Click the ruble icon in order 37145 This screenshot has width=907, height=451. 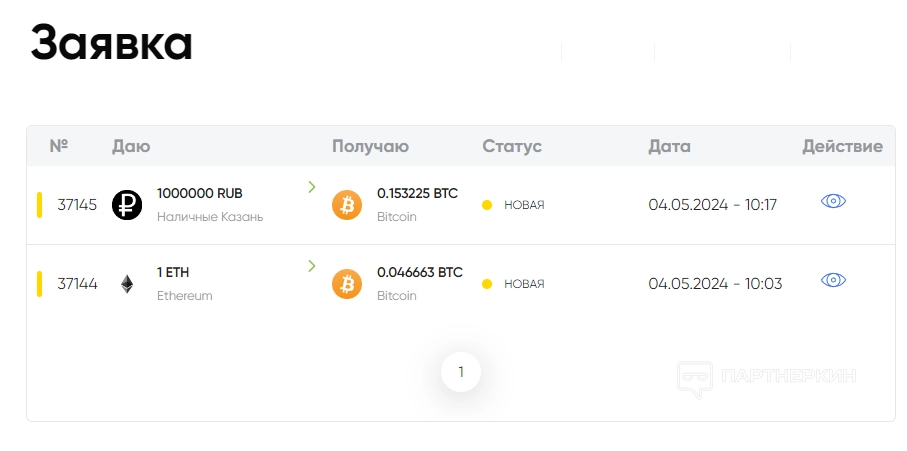tap(127, 205)
